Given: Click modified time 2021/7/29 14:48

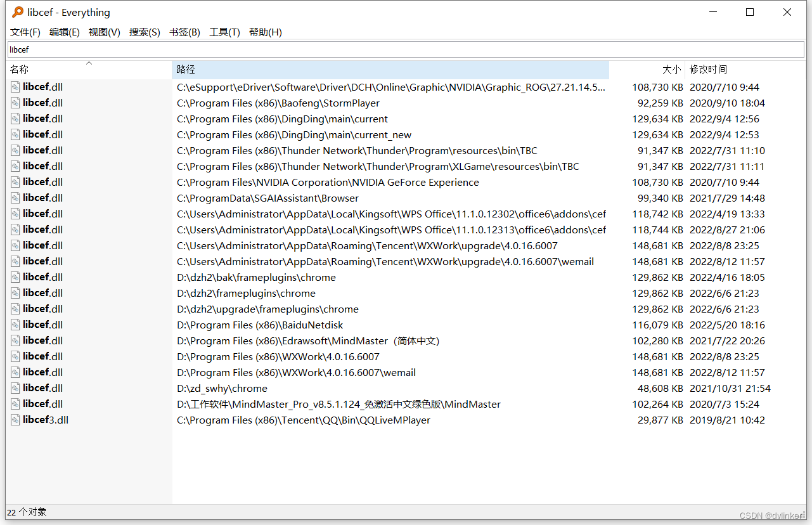Looking at the screenshot, I should tap(727, 198).
